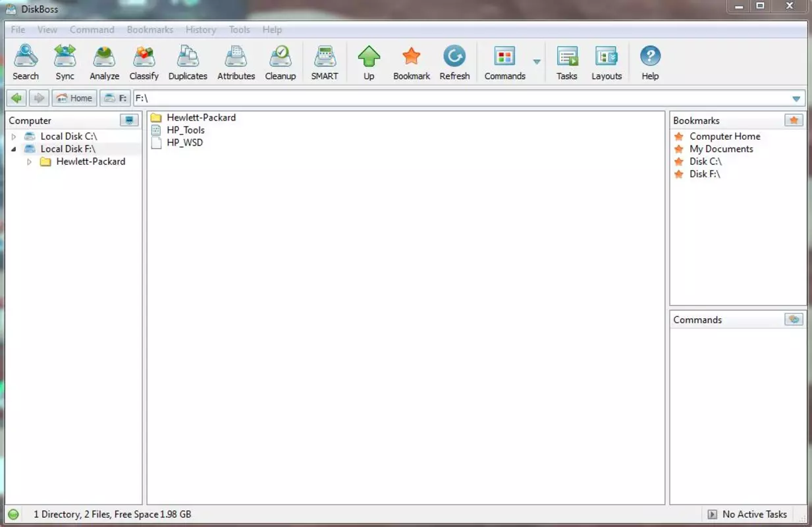Select the HP_WSD file
The width and height of the screenshot is (812, 527).
(184, 142)
